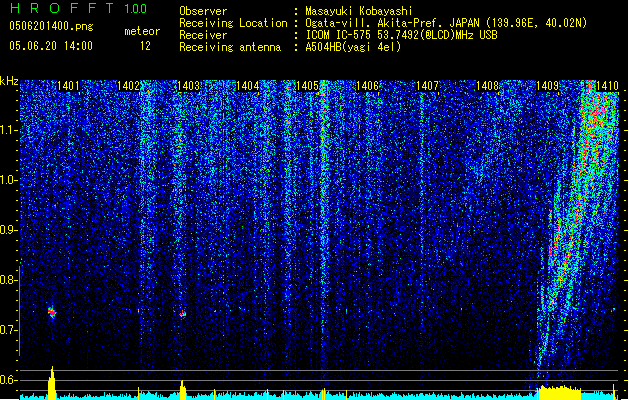This screenshot has height=400, width=629.
Task: Click the 1407 time marker
Action: coord(427,86)
